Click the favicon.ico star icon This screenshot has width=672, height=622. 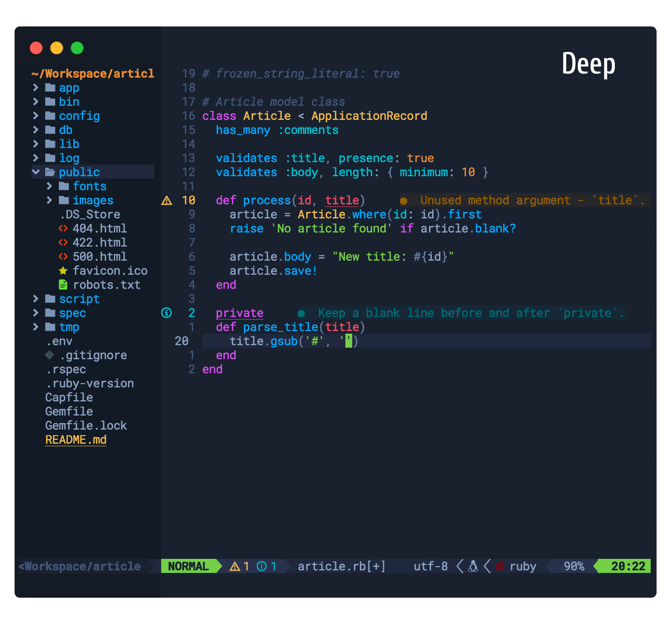(63, 270)
